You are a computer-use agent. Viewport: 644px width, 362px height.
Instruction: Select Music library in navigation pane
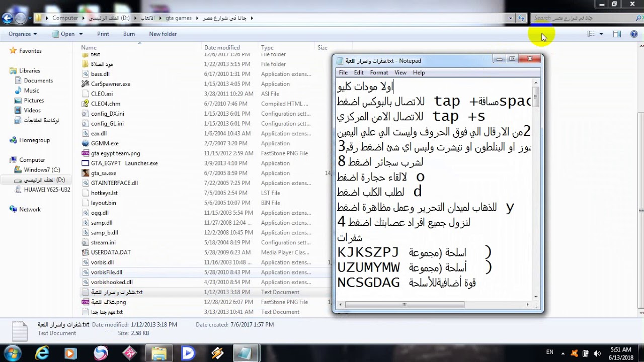[x=31, y=90]
